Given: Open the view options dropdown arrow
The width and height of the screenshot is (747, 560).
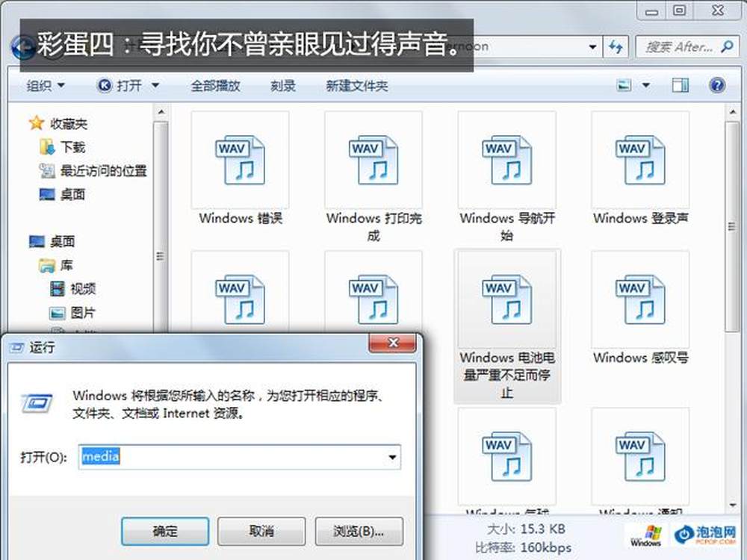Looking at the screenshot, I should pyautogui.click(x=646, y=85).
